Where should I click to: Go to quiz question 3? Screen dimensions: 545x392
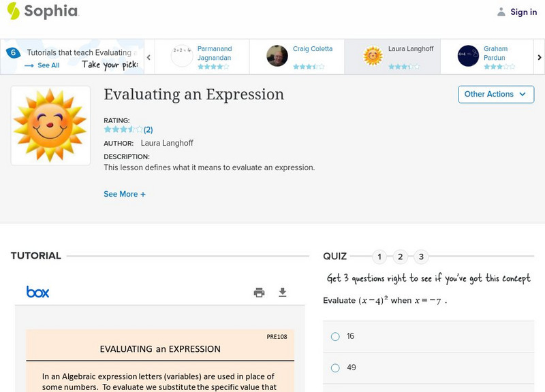coord(421,257)
